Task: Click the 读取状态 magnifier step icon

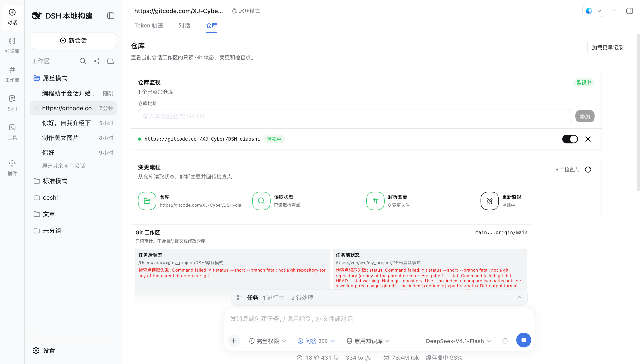Action: coord(261,201)
